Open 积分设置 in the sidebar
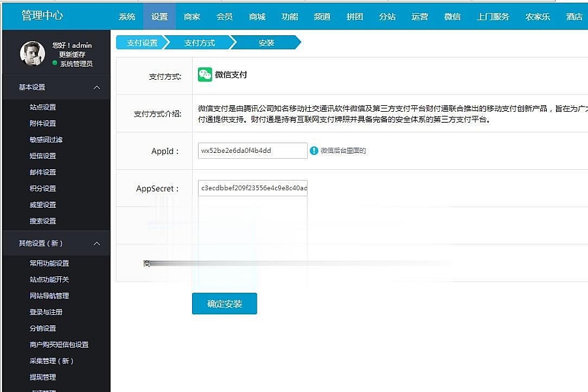Viewport: 588px width, 392px height. tap(42, 188)
